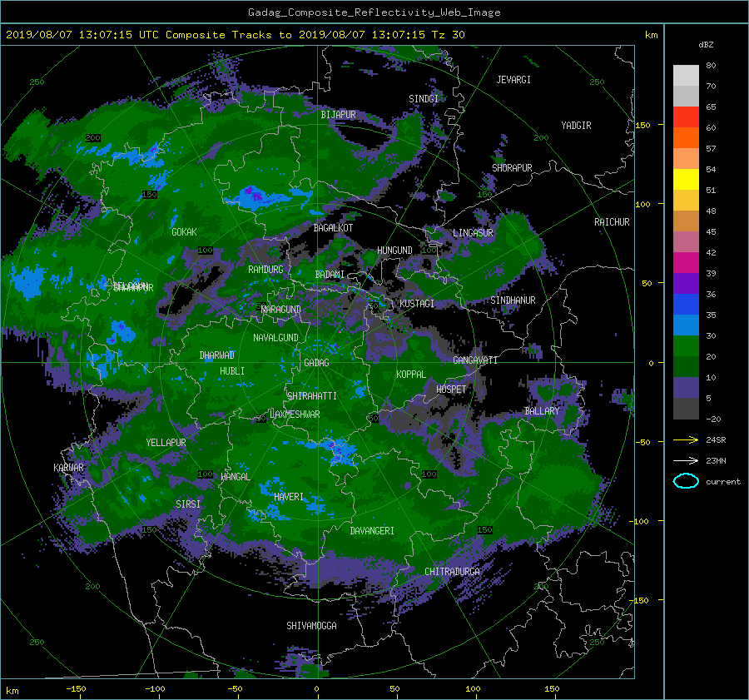This screenshot has width=749, height=700.
Task: Click the 100 tick on right km axis
Action: click(643, 205)
